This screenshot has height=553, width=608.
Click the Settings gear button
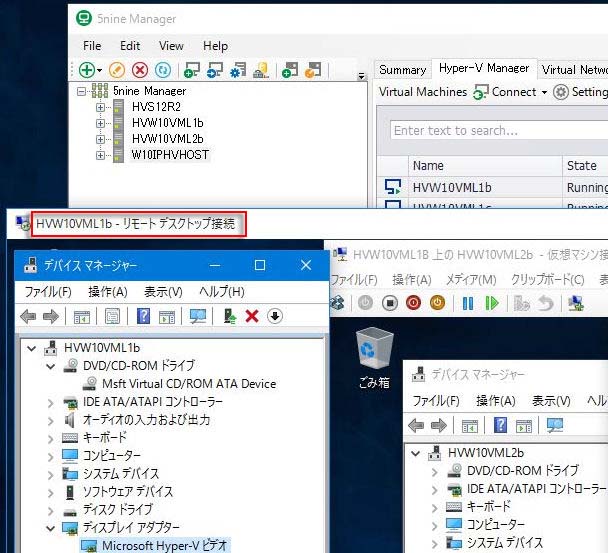point(580,92)
